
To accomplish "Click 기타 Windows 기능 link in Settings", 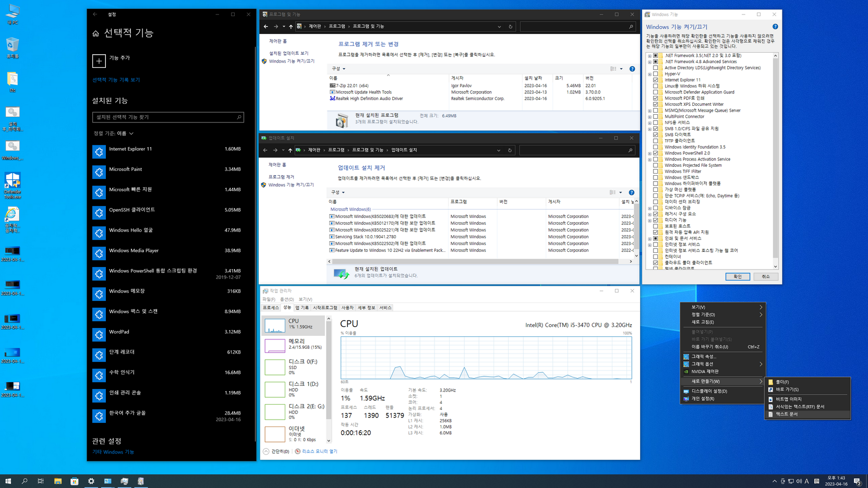I will (x=113, y=452).
